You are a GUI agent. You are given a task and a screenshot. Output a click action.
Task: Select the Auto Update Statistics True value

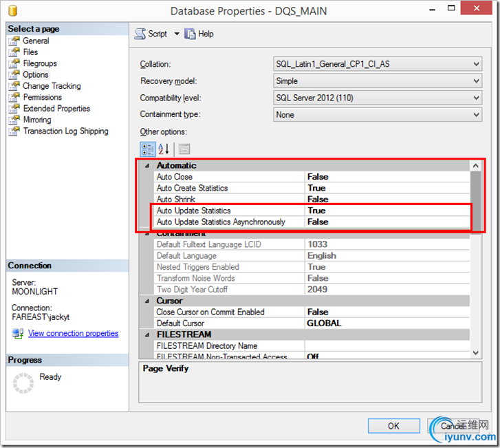coord(387,211)
